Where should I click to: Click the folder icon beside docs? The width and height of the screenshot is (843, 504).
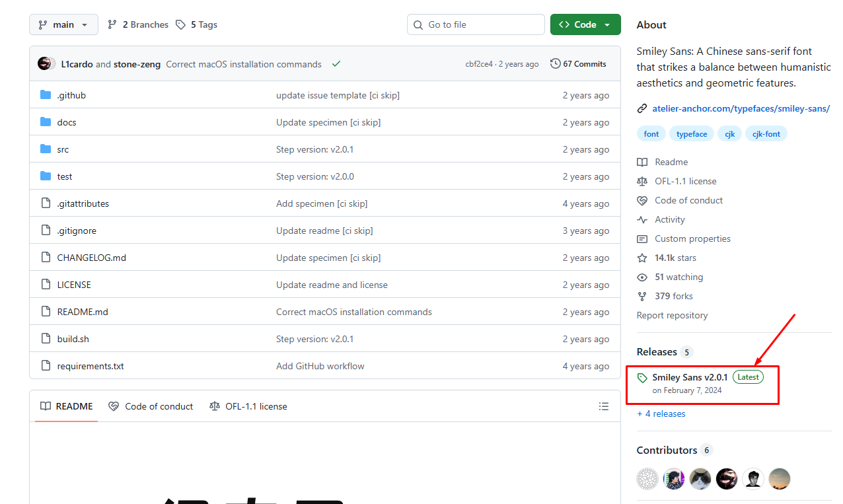[x=46, y=122]
